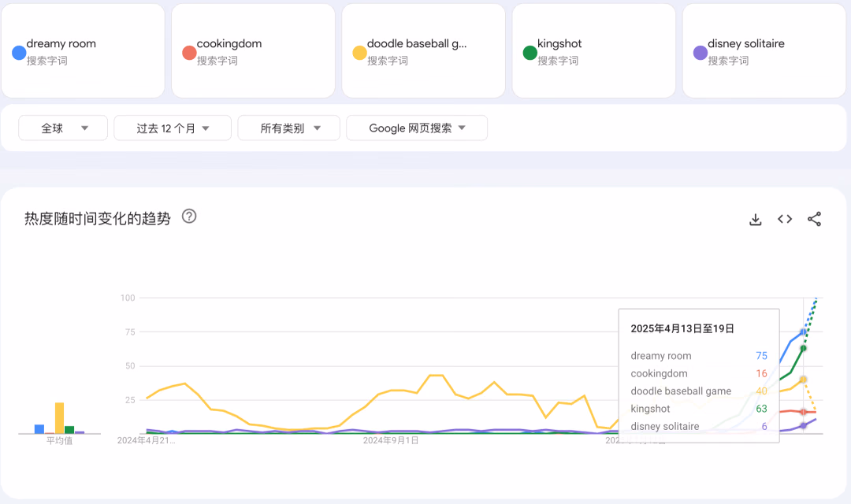The width and height of the screenshot is (851, 504).
Task: Share the interest over time chart
Action: point(813,219)
